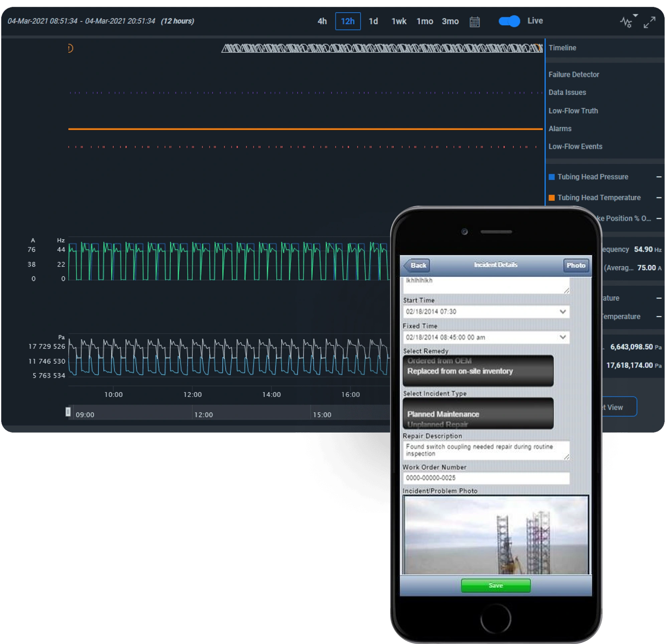Toggle the Live switch off
The width and height of the screenshot is (672, 644).
click(509, 21)
